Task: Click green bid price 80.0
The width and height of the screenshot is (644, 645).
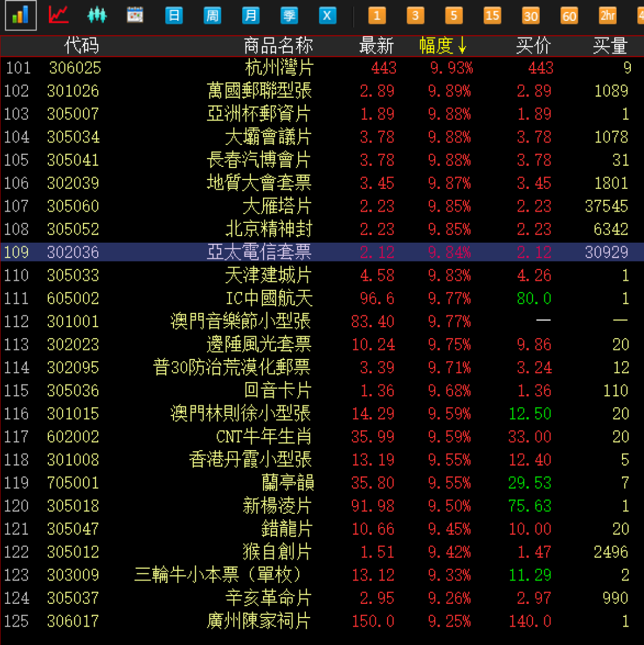Action: [534, 298]
